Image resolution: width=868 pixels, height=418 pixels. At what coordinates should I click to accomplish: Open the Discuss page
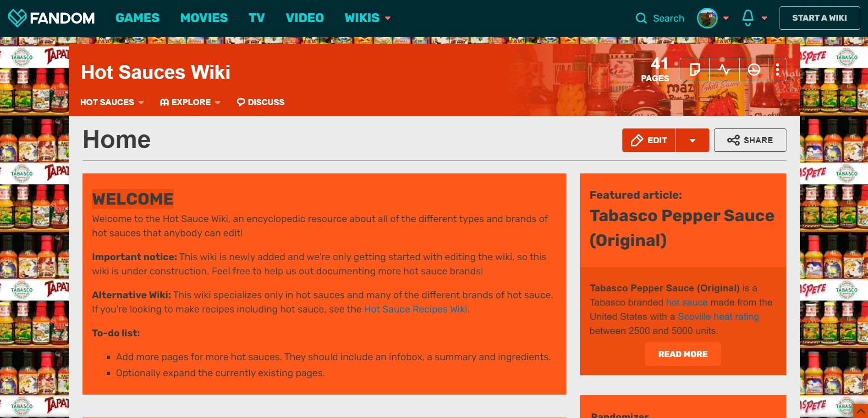click(x=266, y=102)
